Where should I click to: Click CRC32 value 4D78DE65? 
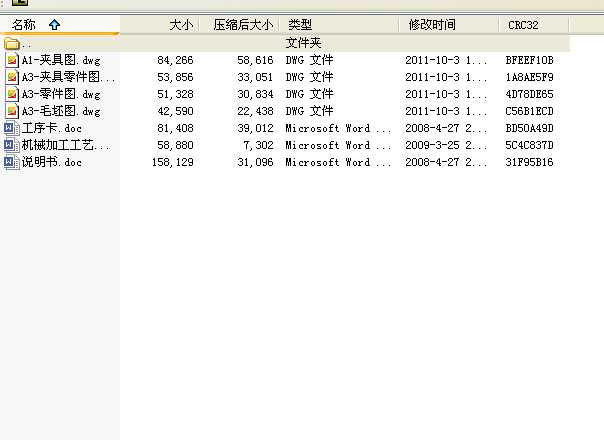point(529,94)
